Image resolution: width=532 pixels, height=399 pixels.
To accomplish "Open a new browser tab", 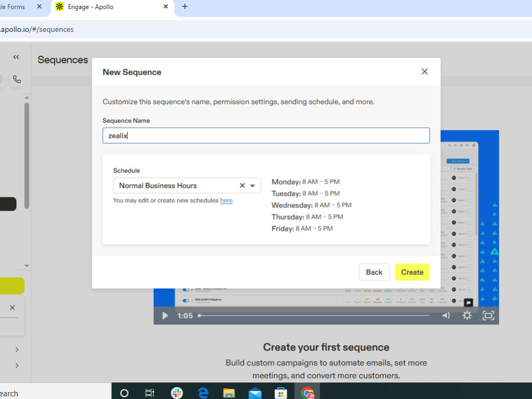I will pyautogui.click(x=185, y=6).
